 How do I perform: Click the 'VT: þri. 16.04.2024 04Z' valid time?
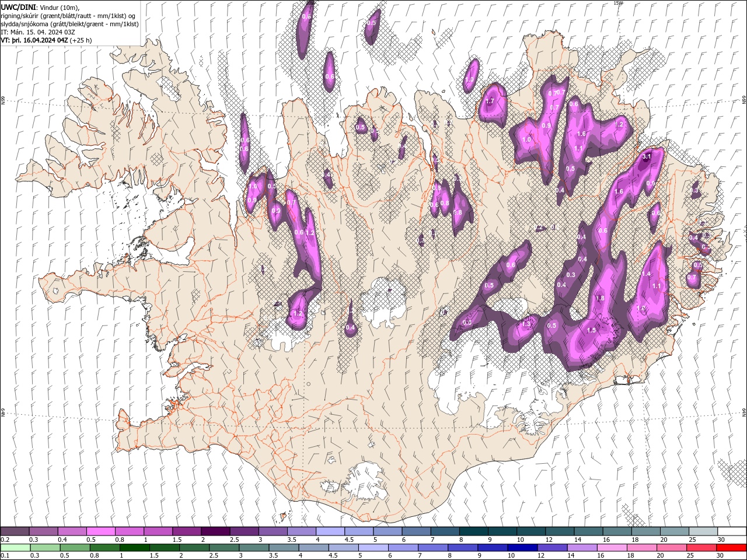coord(34,40)
